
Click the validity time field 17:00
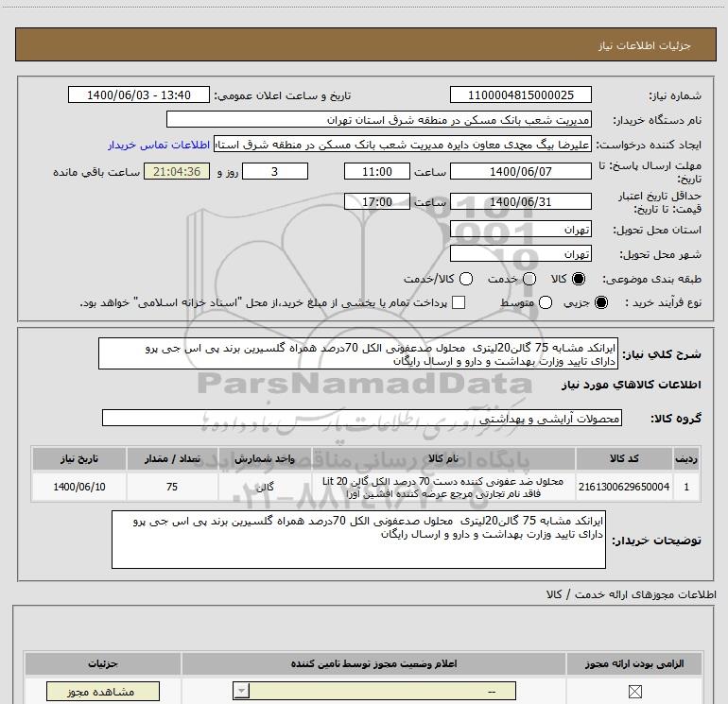(x=377, y=202)
